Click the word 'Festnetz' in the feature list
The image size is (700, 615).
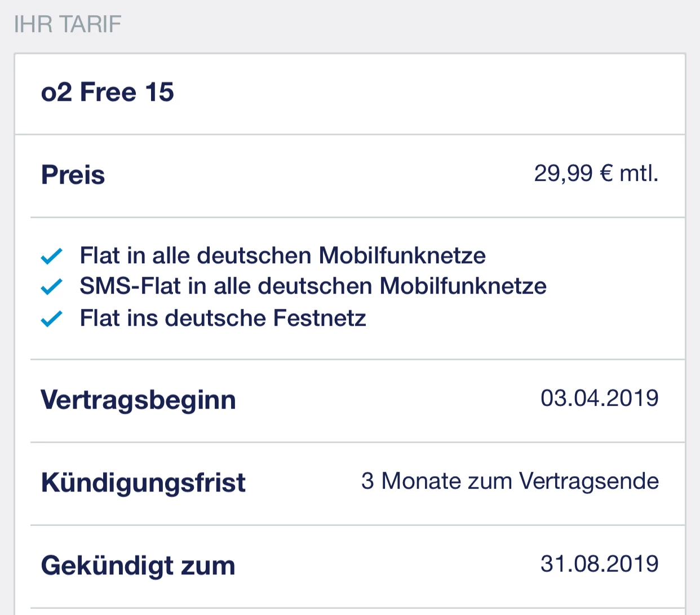pos(320,318)
